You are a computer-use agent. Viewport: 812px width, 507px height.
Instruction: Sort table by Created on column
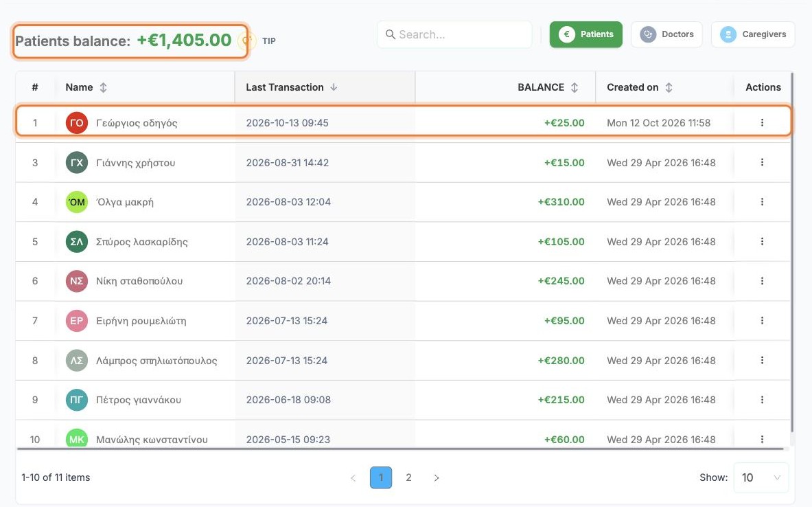tap(669, 87)
